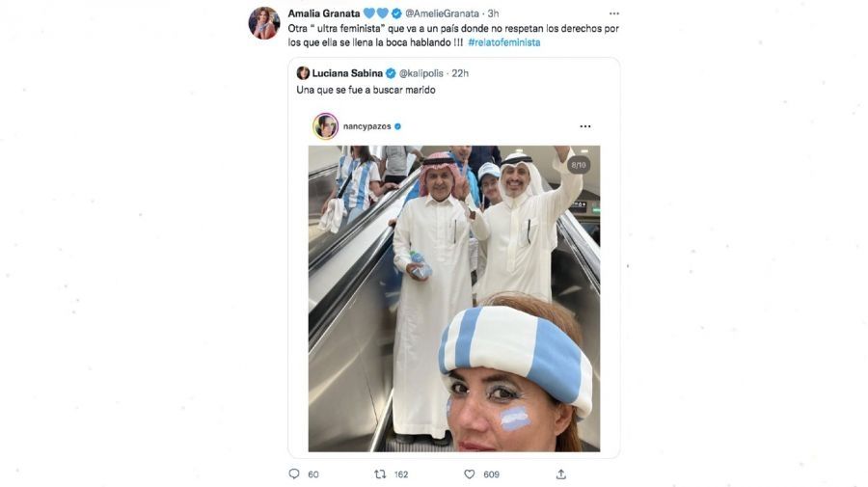The image size is (868, 487).
Task: Open the tweet's three-dot more menu
Action: tap(614, 14)
